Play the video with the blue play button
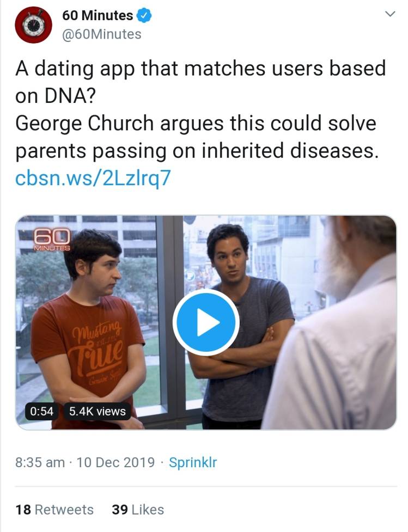The width and height of the screenshot is (408, 532). click(x=206, y=322)
